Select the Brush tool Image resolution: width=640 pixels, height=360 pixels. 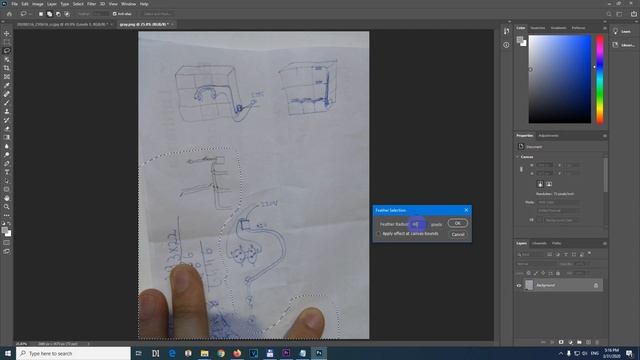(x=7, y=102)
